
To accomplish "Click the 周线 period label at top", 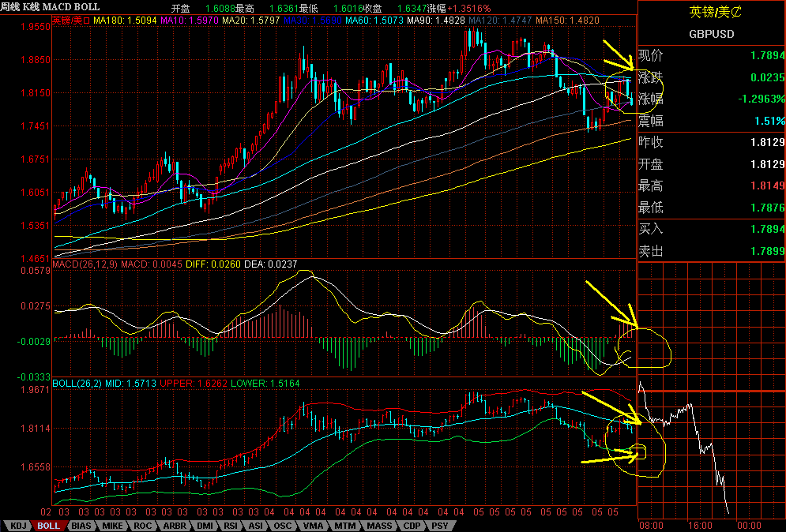I will [x=9, y=7].
